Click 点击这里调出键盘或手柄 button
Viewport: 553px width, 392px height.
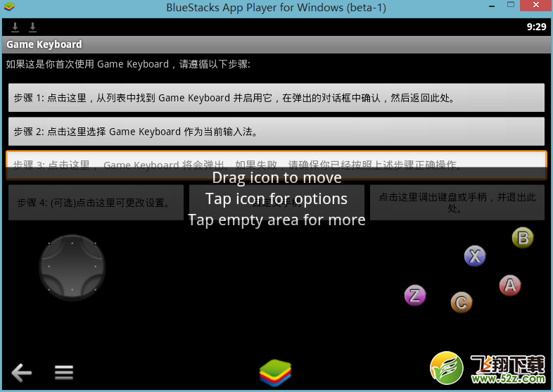coord(457,203)
